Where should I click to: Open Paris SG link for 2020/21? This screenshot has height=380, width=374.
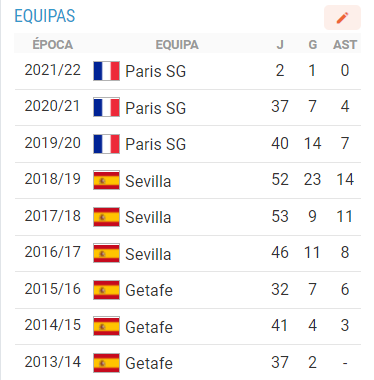[x=155, y=108]
